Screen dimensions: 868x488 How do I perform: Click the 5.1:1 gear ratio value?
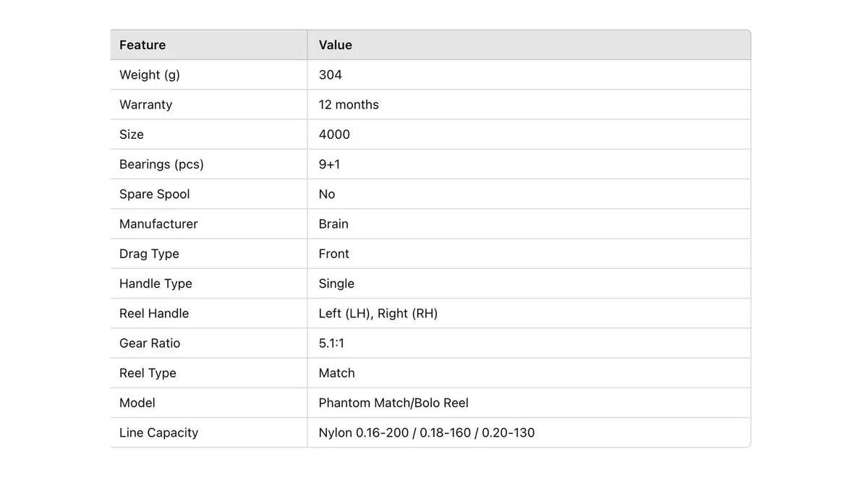[331, 343]
